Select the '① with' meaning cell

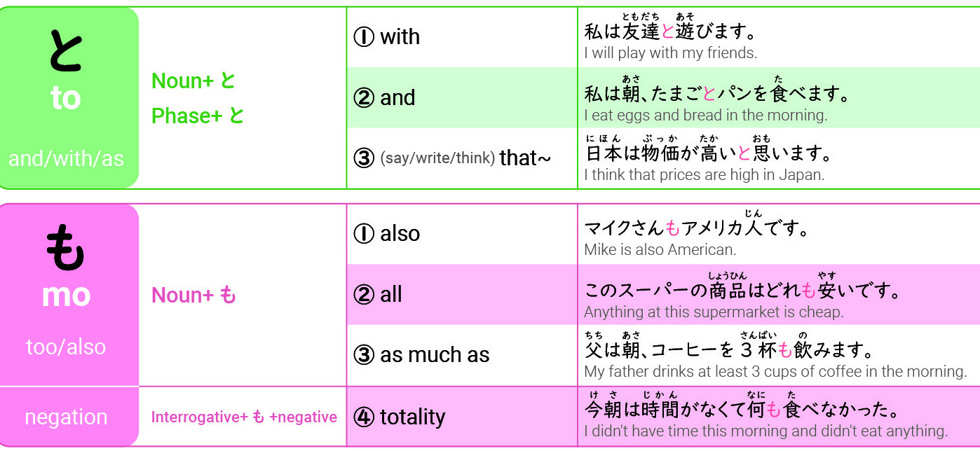pyautogui.click(x=462, y=37)
